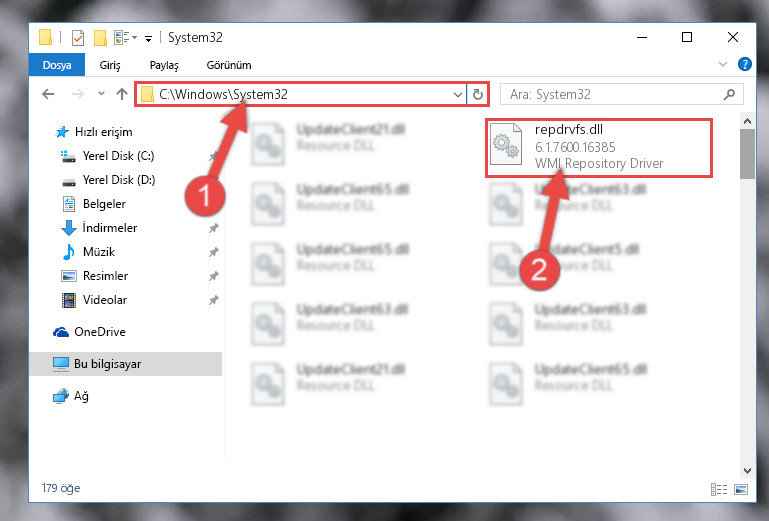Click the search magnifier icon

click(x=729, y=94)
